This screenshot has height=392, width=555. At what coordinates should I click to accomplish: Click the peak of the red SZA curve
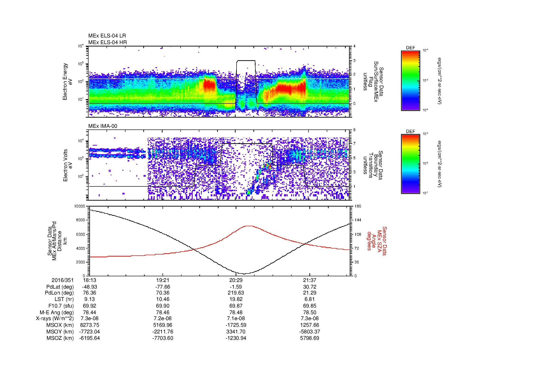(249, 226)
